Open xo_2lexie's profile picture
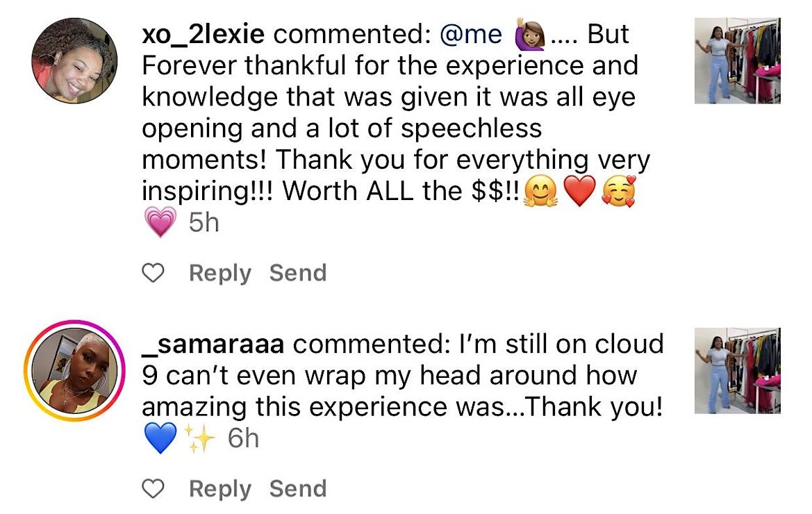812x514 pixels. [74, 61]
